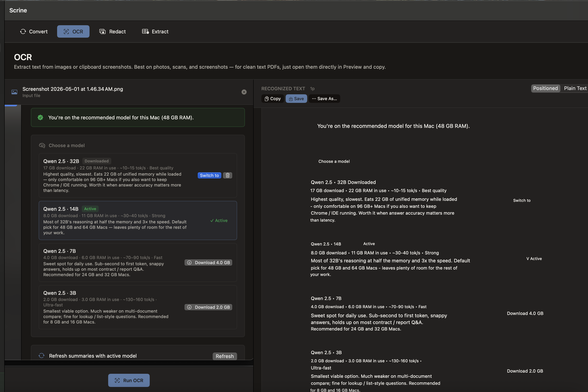588x392 pixels.
Task: Click the refresh summaries circular arrows icon
Action: (x=42, y=356)
